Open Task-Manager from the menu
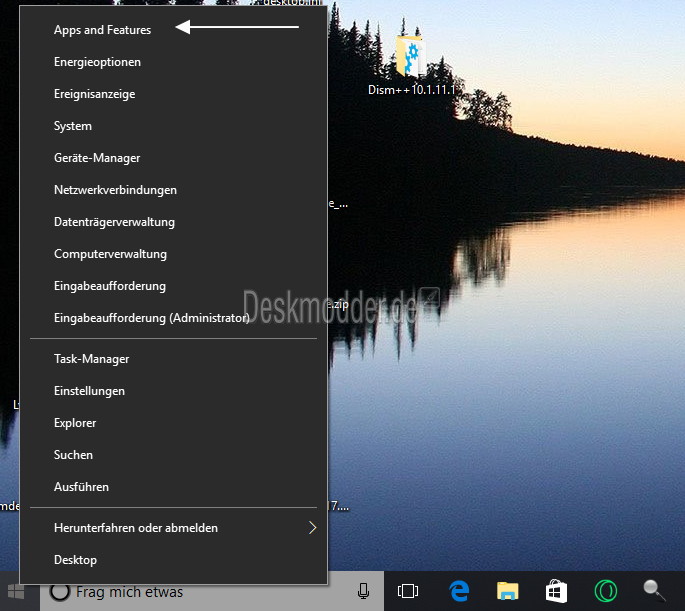This screenshot has width=685, height=611. (91, 359)
